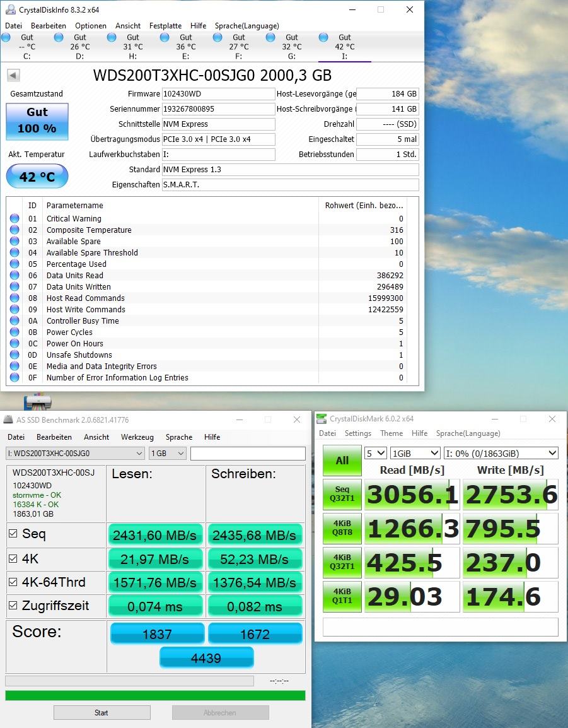Run the 4KiB Q8T8 test
Viewport: 568px width, 728px height.
[342, 529]
